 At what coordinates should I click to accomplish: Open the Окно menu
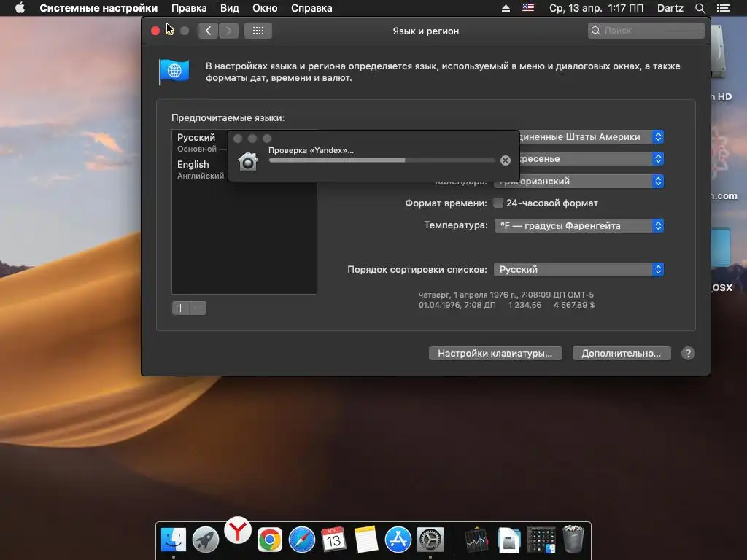[x=265, y=8]
